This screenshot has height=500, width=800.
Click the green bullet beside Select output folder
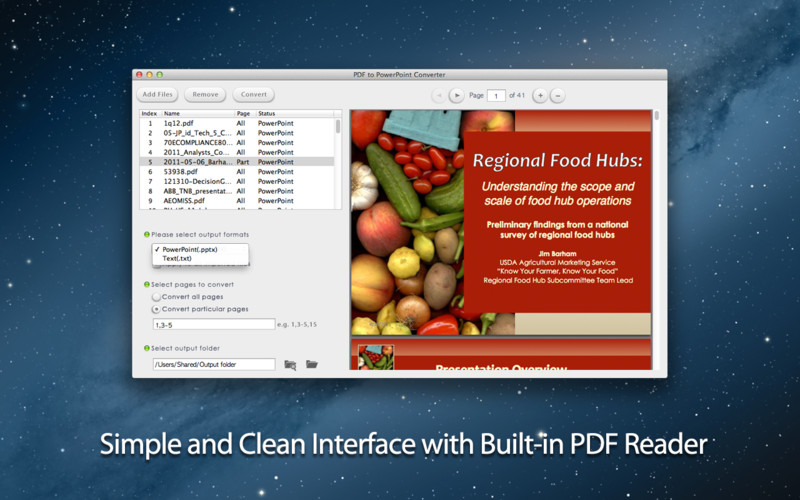click(147, 348)
